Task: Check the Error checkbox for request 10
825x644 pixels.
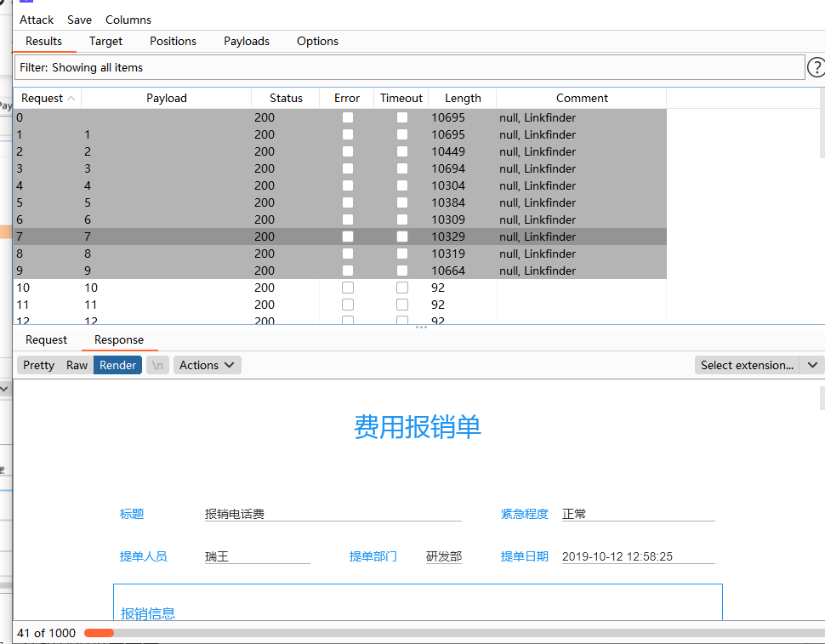Action: 347,288
